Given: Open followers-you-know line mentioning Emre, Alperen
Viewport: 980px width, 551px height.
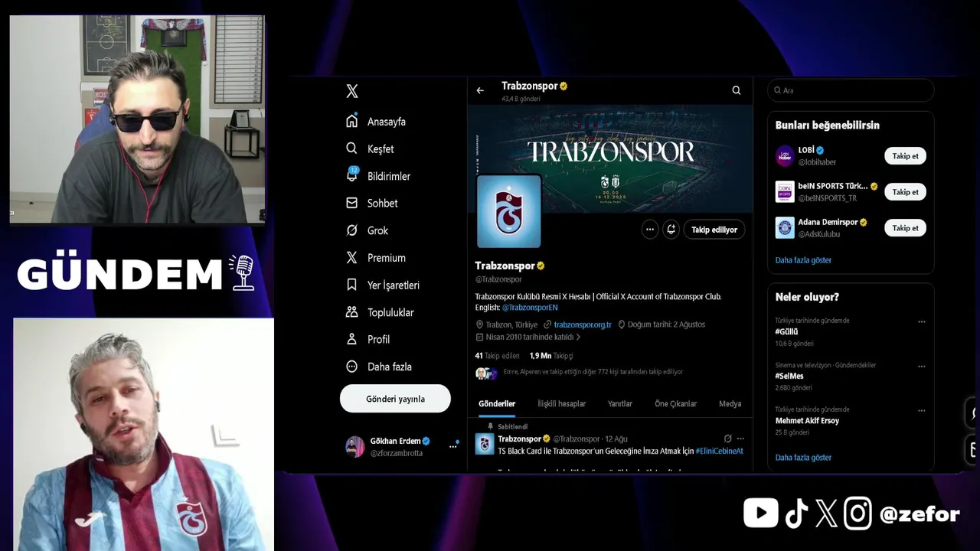Looking at the screenshot, I should pos(593,372).
